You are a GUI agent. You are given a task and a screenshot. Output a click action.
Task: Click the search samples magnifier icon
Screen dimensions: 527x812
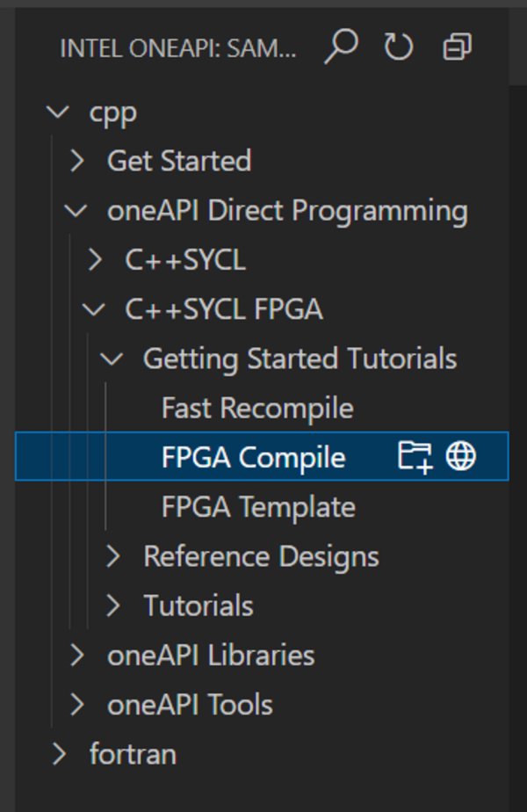[x=340, y=47]
